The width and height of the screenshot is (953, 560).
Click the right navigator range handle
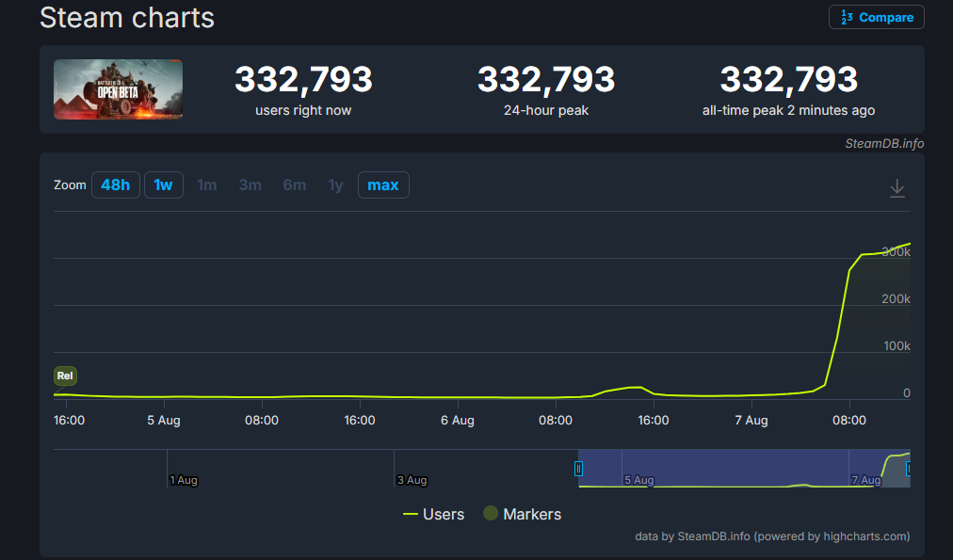point(909,468)
